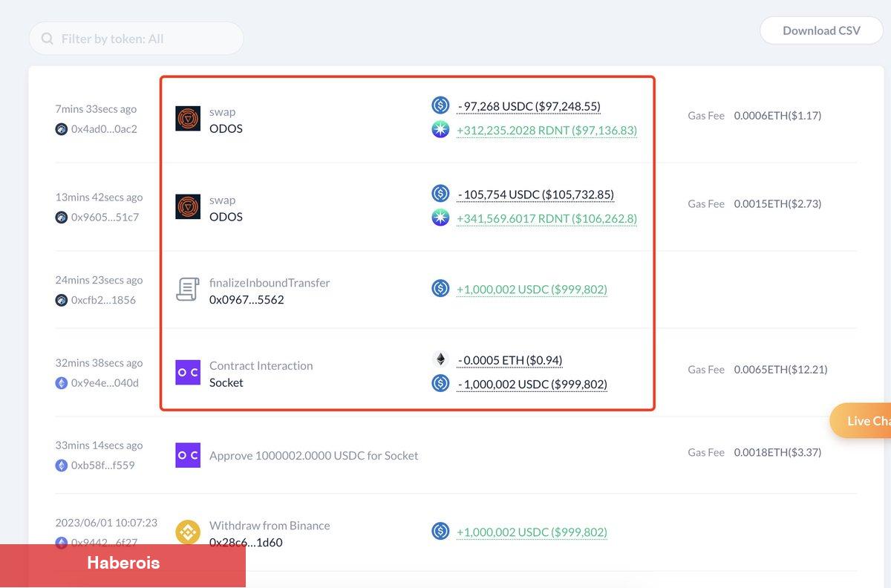Click timestamp 32mins 38secs ago

coord(99,363)
